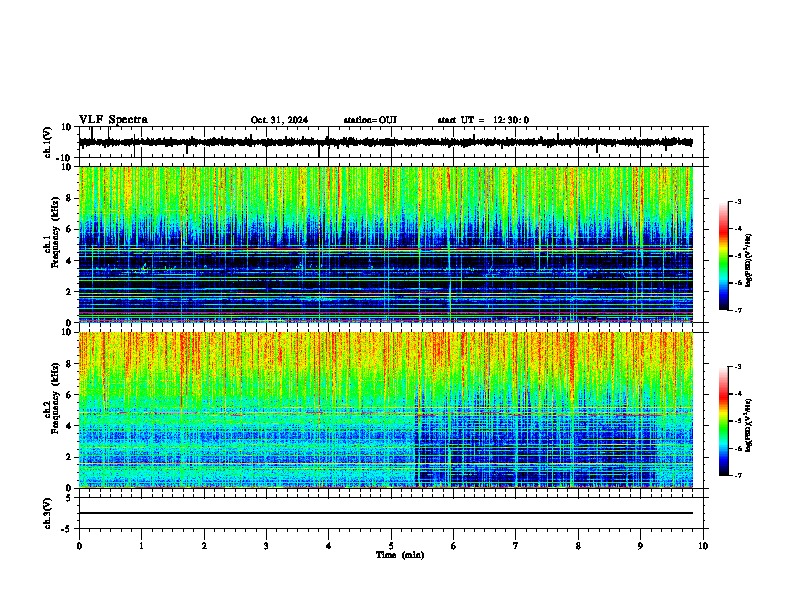Click the "VLF Spectra" plot title
Viewport: 792px width, 612px height.
(x=113, y=120)
